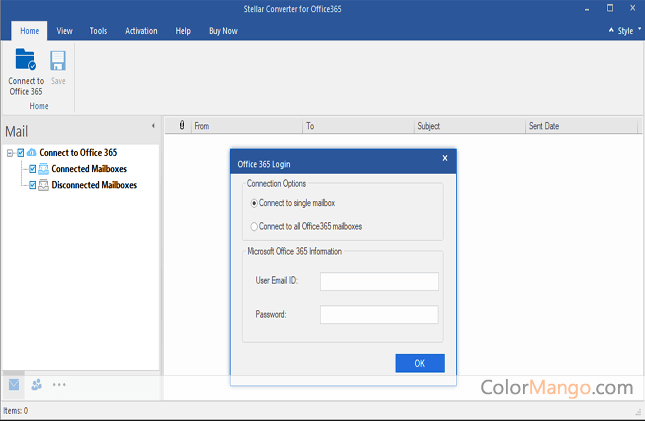Click the attachment paperclip column header
Image resolution: width=645 pixels, height=421 pixels.
tap(182, 126)
